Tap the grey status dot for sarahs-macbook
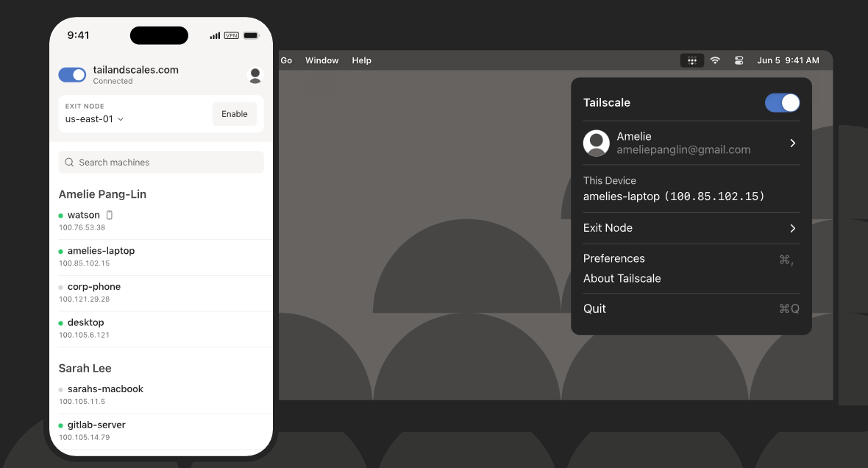 pos(61,389)
